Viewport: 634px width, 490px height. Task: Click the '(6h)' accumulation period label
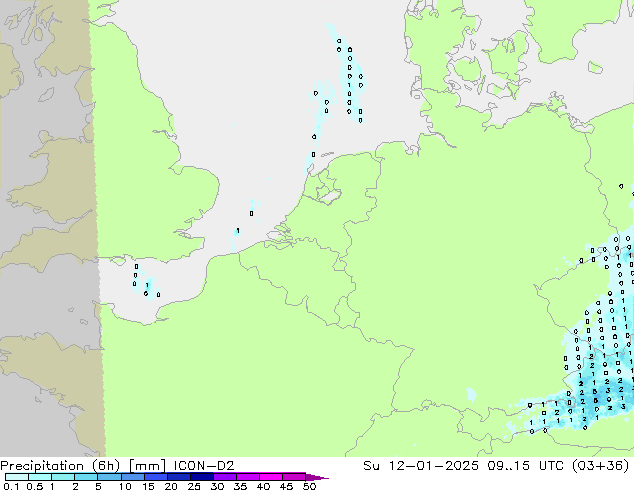click(106, 466)
